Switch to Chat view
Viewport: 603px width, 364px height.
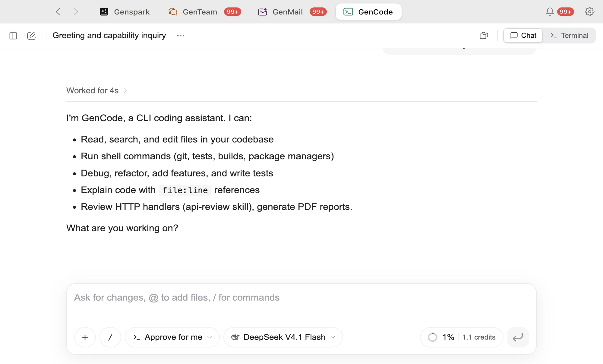pyautogui.click(x=523, y=36)
